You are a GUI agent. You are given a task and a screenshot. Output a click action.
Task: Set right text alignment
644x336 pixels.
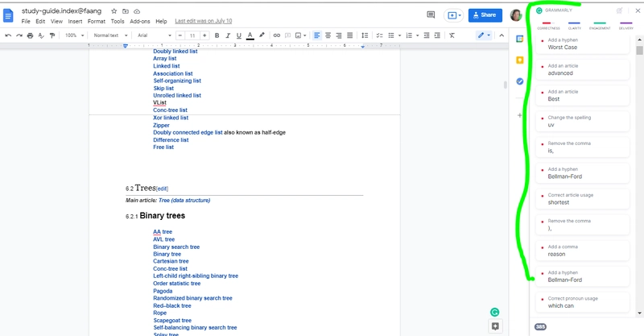point(338,35)
